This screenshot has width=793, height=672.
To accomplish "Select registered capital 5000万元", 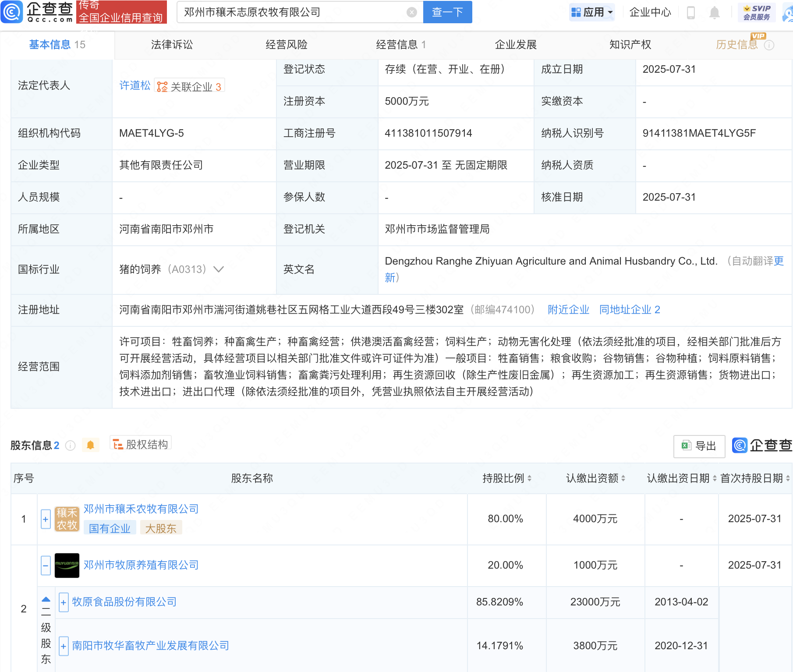I will tap(407, 101).
